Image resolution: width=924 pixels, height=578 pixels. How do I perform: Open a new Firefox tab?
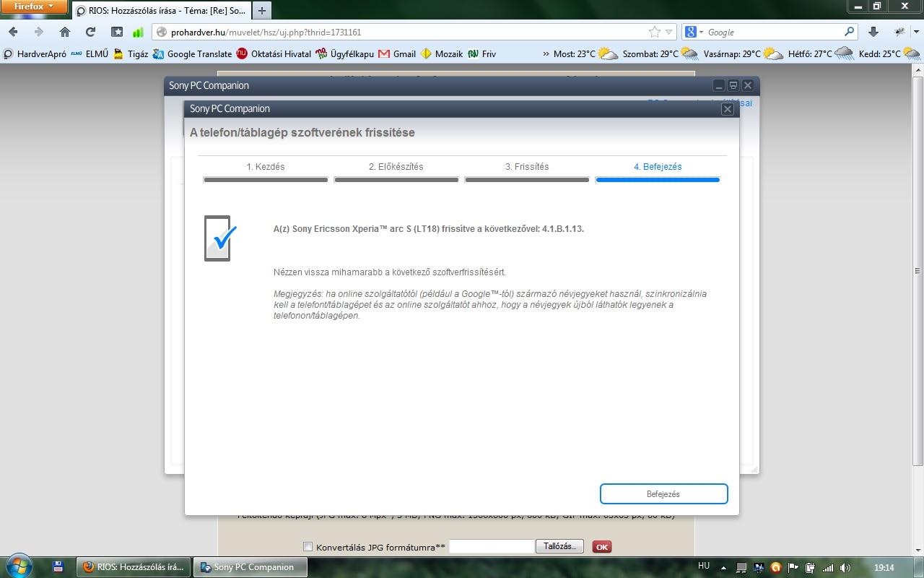(x=262, y=11)
